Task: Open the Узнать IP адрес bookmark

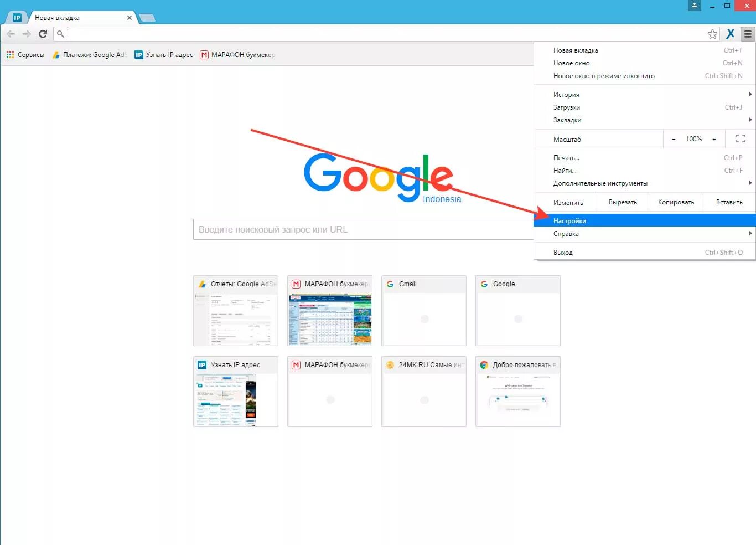Action: (164, 55)
